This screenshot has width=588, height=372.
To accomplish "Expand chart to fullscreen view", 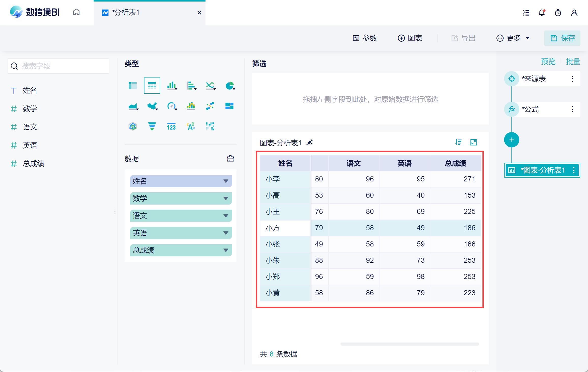I will [x=473, y=142].
